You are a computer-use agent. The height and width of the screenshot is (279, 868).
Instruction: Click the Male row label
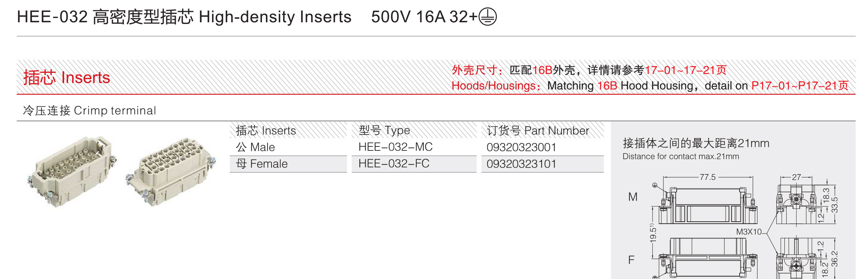click(x=256, y=147)
